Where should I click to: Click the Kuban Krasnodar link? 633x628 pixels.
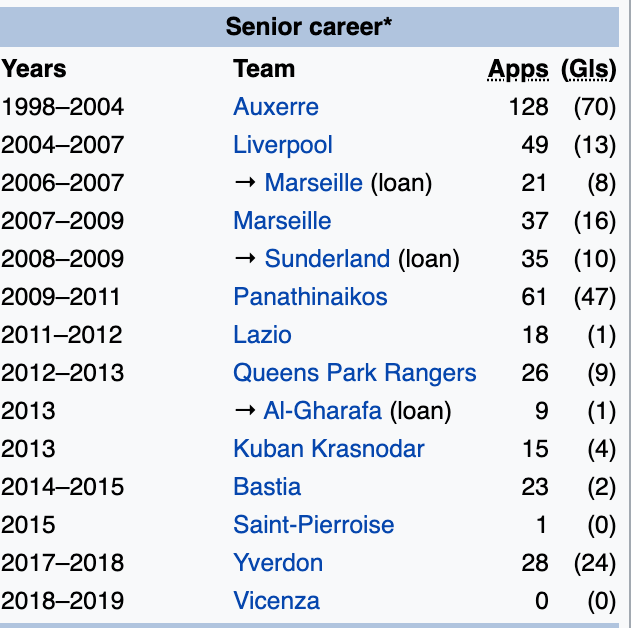328,449
